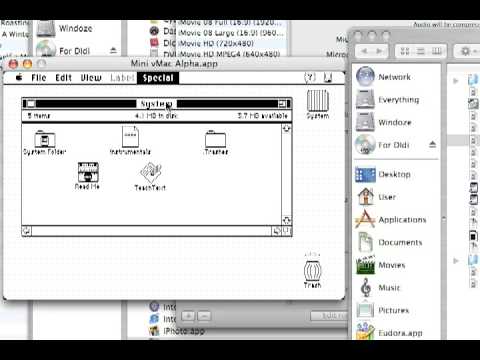Open the Edit menu in Mini vMac
The height and width of the screenshot is (360, 480).
63,78
